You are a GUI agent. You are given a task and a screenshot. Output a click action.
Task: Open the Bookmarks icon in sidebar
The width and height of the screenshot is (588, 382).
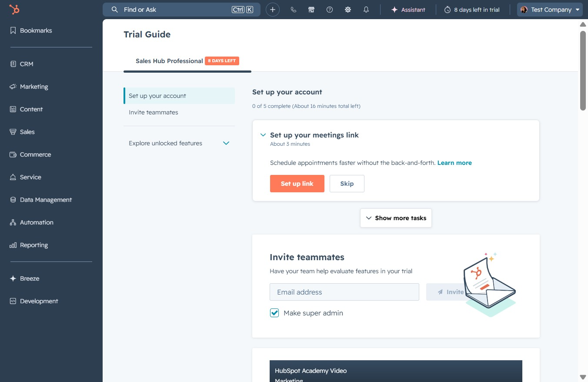[x=13, y=30]
